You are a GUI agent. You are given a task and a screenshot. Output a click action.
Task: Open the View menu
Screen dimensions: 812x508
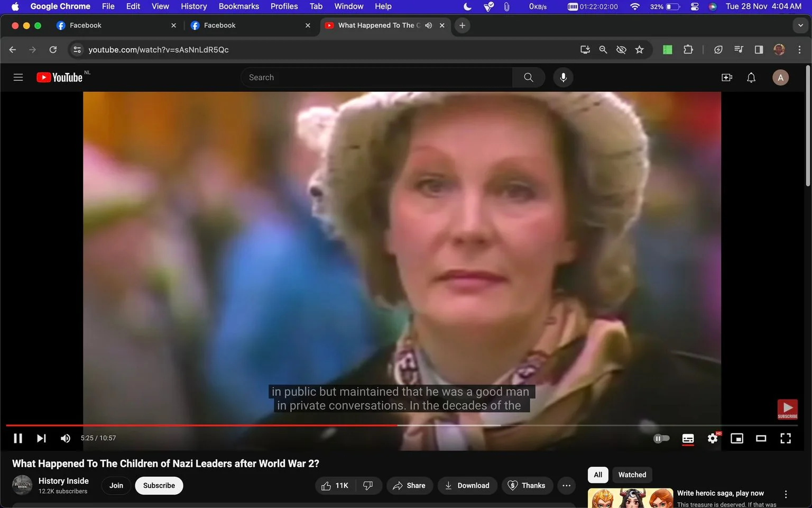pyautogui.click(x=160, y=6)
